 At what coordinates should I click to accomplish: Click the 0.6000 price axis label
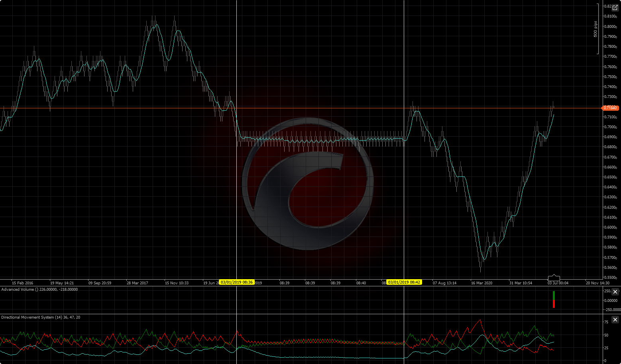pos(610,227)
